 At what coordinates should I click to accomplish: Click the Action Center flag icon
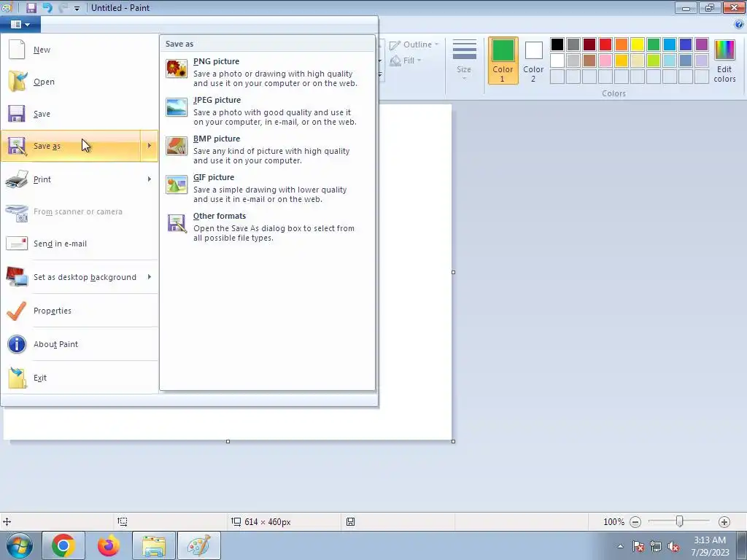pyautogui.click(x=638, y=547)
